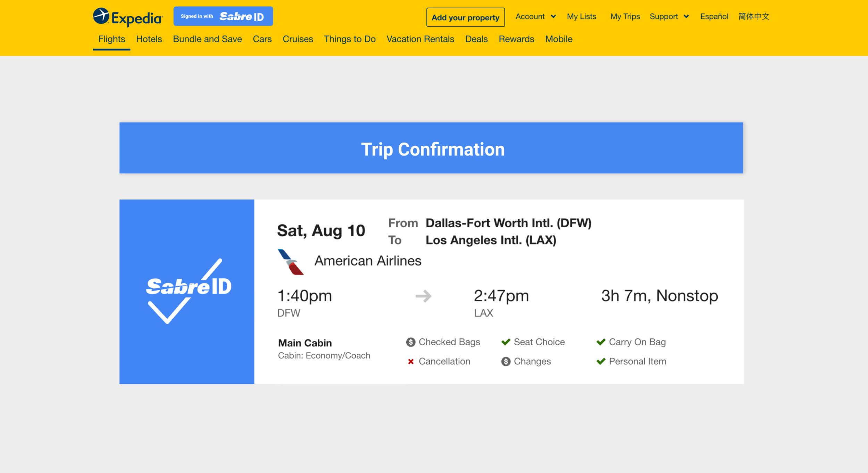Expand the Account dropdown

(535, 17)
